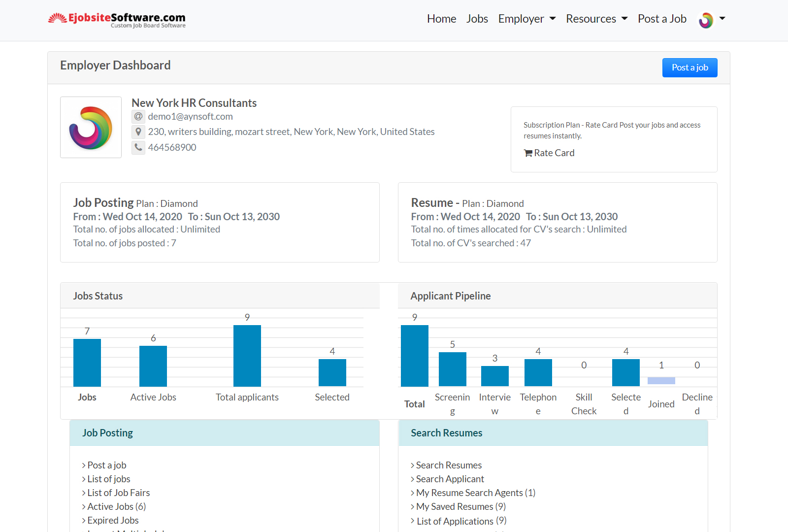Go to Home in the navigation bar
Screen dimensions: 788x532
(442, 19)
